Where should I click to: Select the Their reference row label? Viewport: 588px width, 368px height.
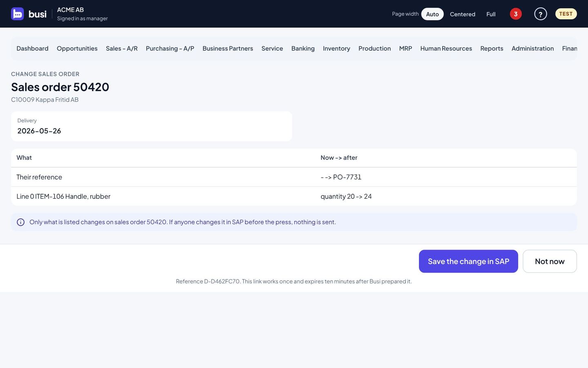[x=39, y=177]
